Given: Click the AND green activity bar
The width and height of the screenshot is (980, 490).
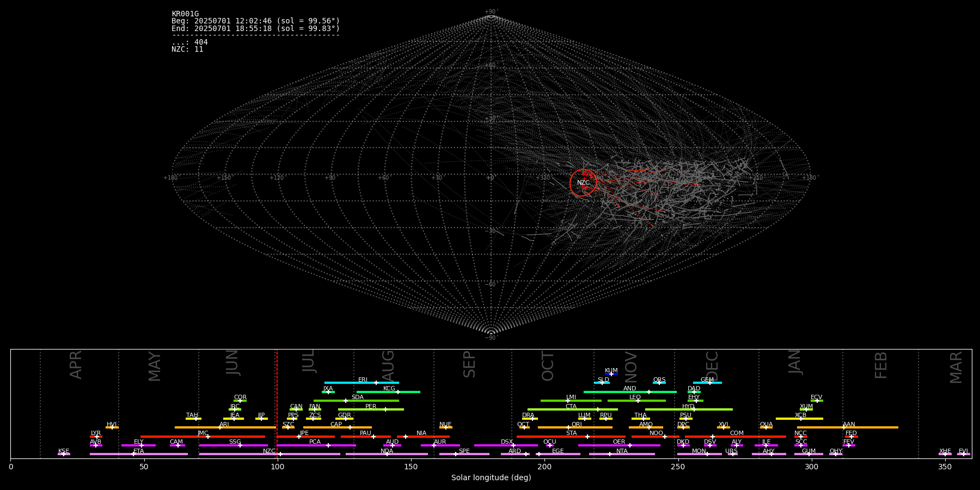Looking at the screenshot, I should pyautogui.click(x=630, y=392).
